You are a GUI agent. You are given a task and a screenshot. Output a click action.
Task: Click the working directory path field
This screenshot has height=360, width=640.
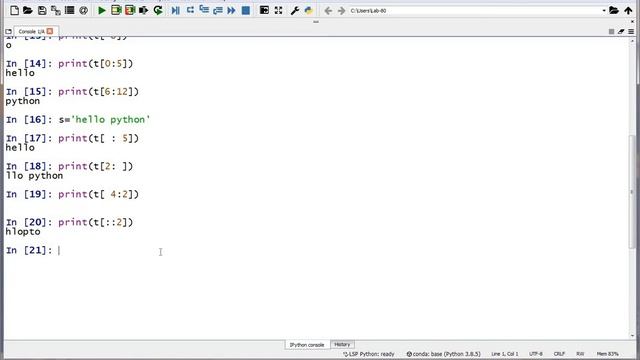478,11
